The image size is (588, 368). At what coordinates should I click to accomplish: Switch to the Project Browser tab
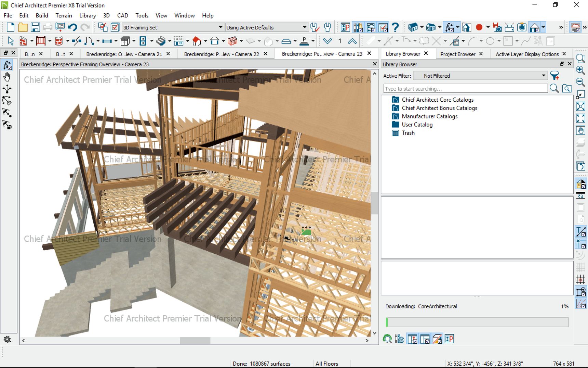458,54
